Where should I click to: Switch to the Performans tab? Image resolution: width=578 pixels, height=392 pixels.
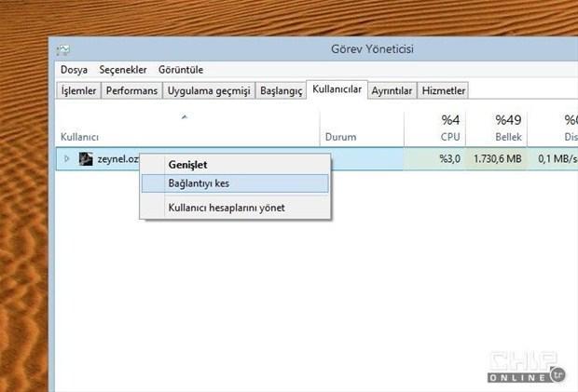tap(131, 90)
